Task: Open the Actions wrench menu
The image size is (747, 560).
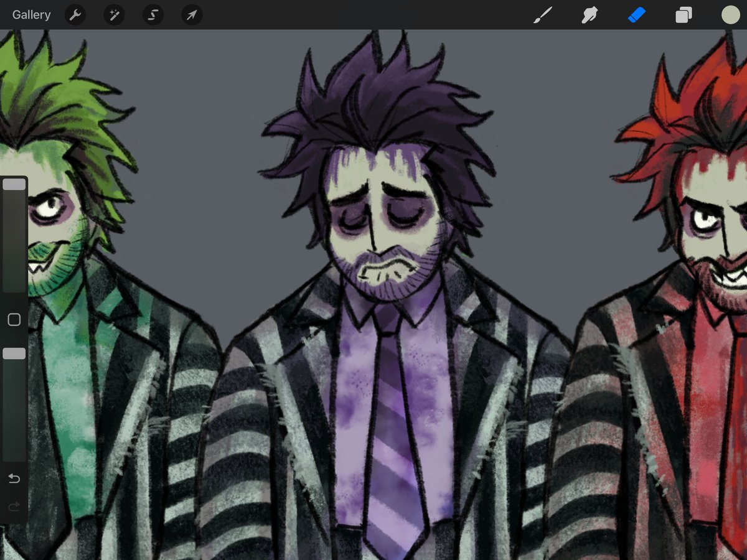Action: pos(75,14)
